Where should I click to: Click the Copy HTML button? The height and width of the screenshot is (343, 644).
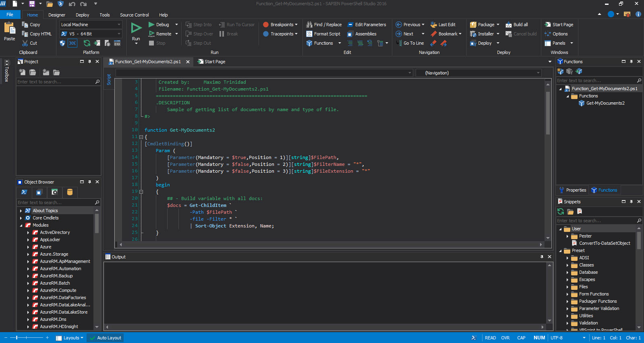(37, 34)
